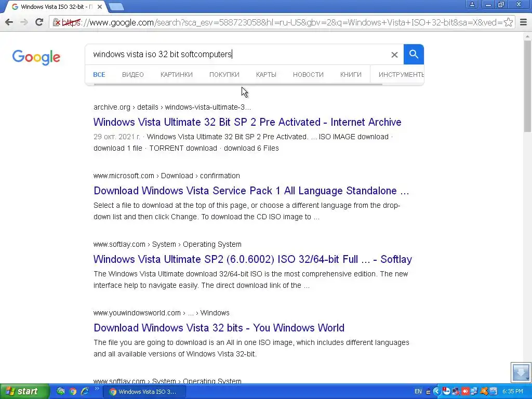Close the Windows Vista ISO browser tab
The width and height of the screenshot is (532, 399).
pos(100,7)
